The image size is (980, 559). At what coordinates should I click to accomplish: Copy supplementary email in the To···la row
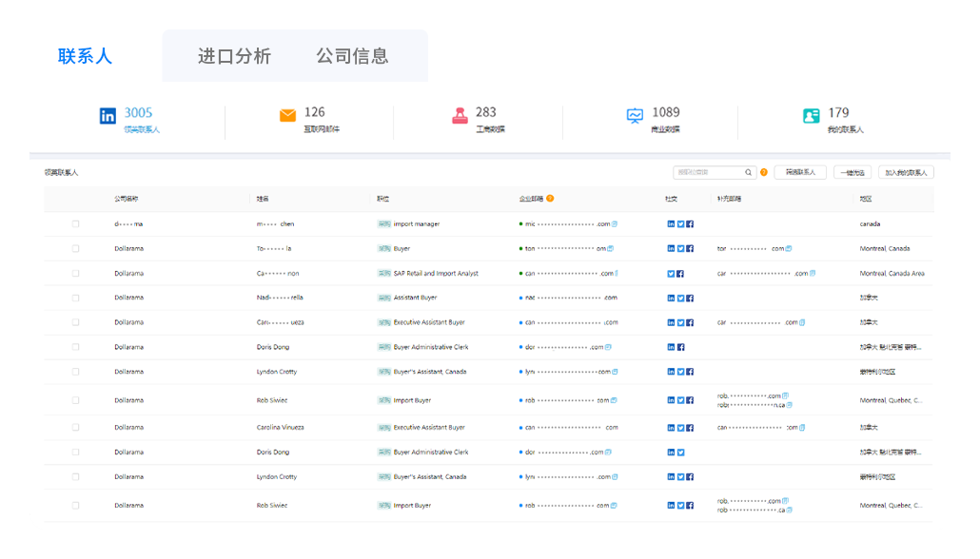[789, 248]
